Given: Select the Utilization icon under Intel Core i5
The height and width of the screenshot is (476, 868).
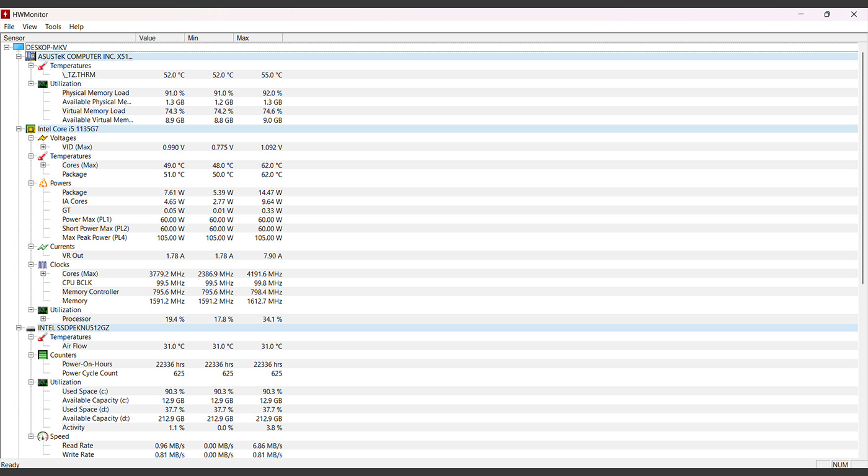Looking at the screenshot, I should (x=43, y=310).
